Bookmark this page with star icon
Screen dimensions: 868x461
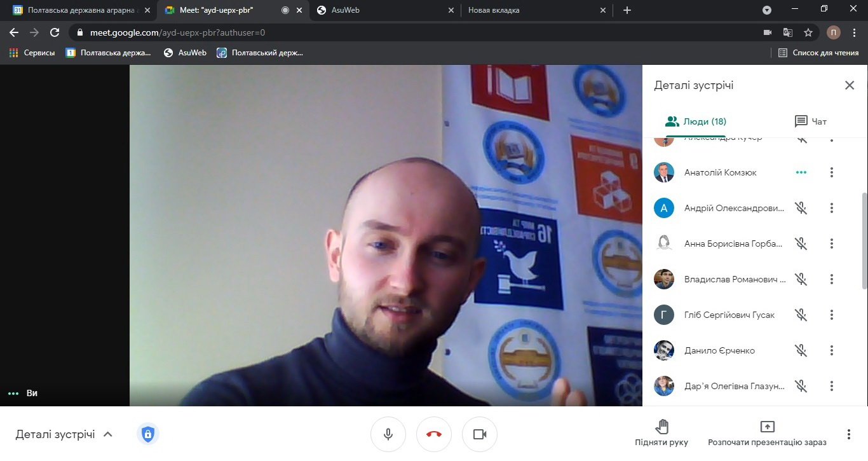point(808,32)
